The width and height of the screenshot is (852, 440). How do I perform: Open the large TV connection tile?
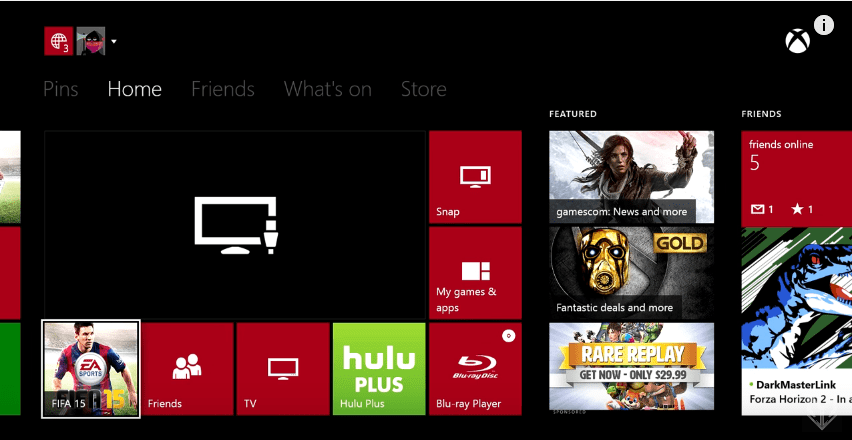coord(235,225)
